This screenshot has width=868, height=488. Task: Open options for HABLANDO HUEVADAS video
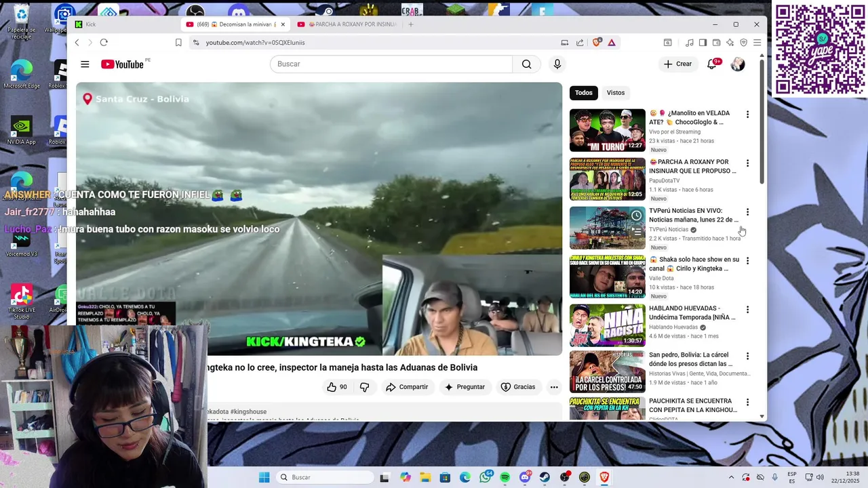click(x=747, y=310)
